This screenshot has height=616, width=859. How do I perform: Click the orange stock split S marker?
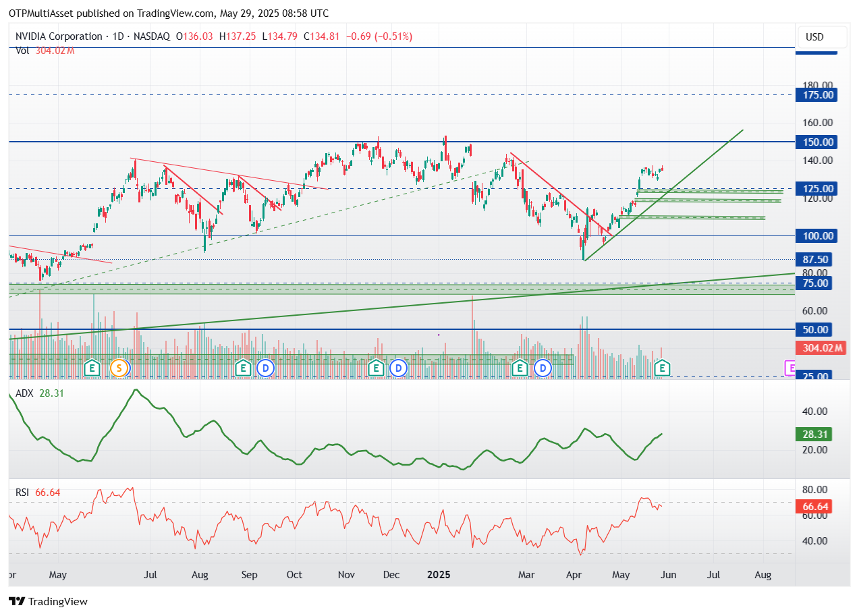tap(119, 368)
